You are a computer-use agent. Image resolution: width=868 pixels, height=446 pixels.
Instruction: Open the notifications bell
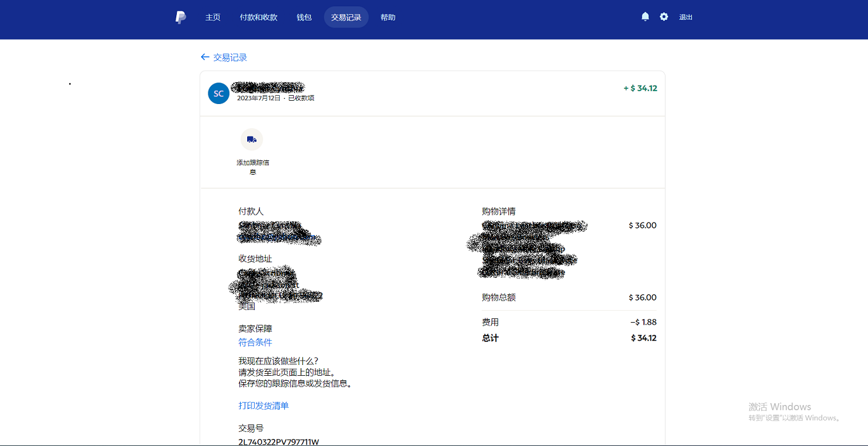click(x=645, y=17)
